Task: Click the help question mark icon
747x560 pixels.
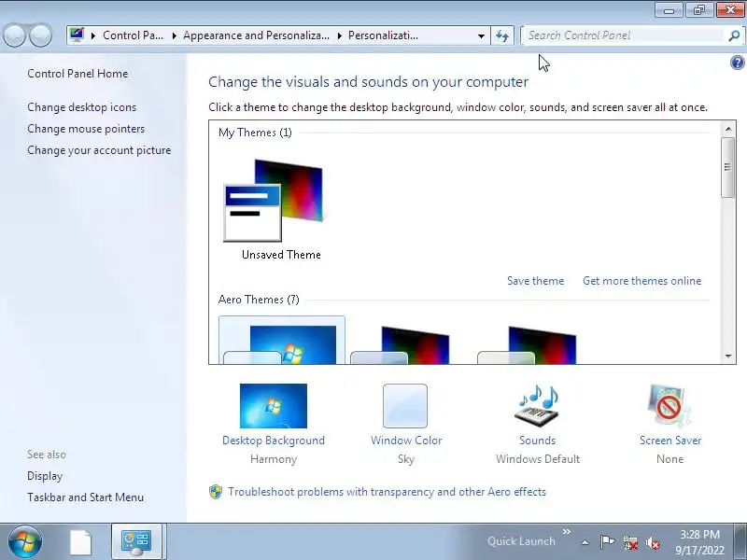Action: 737,63
